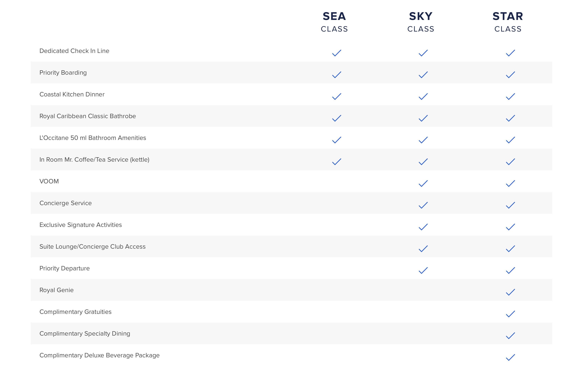Select Sky Class check for Concierge Service
588x374 pixels.
pos(423,205)
